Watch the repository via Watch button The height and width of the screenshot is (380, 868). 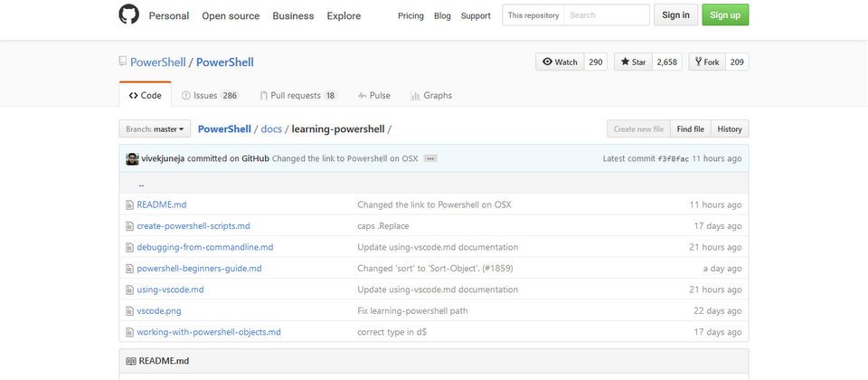560,62
